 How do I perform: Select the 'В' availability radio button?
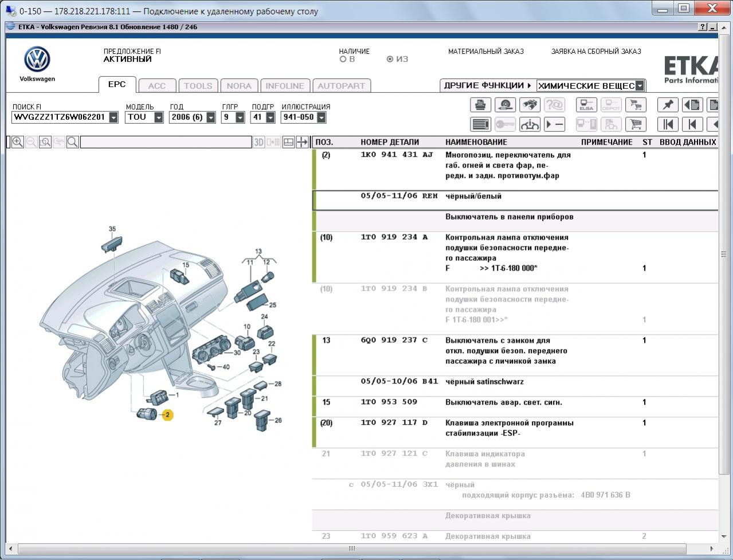[x=343, y=59]
